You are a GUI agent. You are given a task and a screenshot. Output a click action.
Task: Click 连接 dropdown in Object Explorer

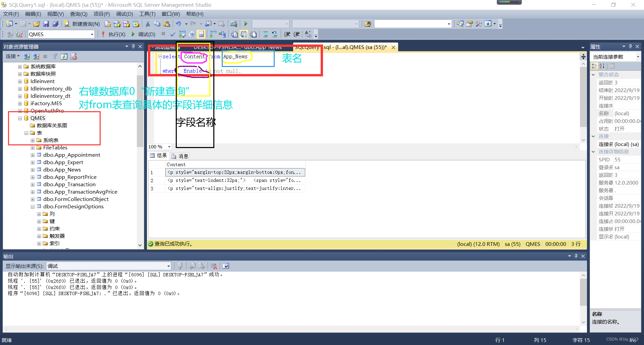tap(12, 56)
